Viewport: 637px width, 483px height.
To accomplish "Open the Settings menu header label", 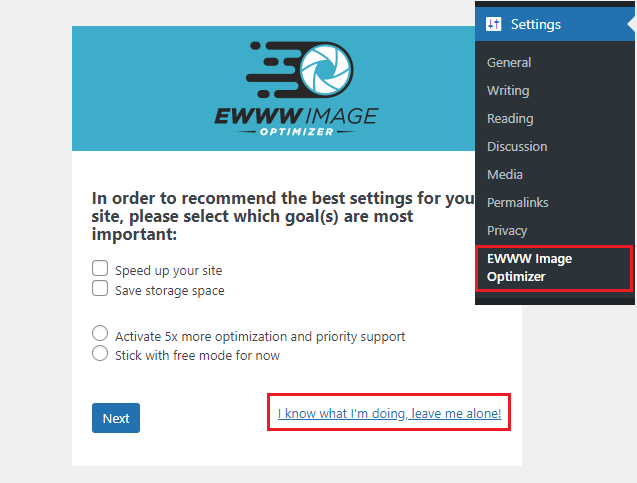I will point(535,25).
